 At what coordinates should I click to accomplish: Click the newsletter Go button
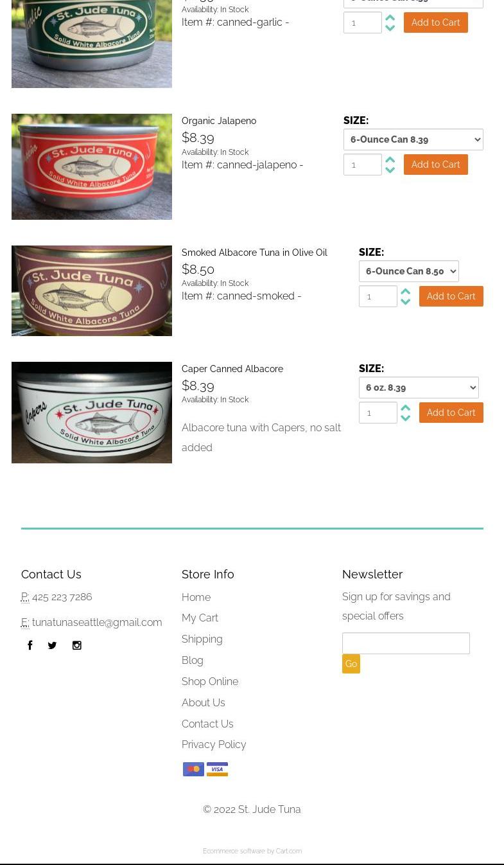click(351, 664)
